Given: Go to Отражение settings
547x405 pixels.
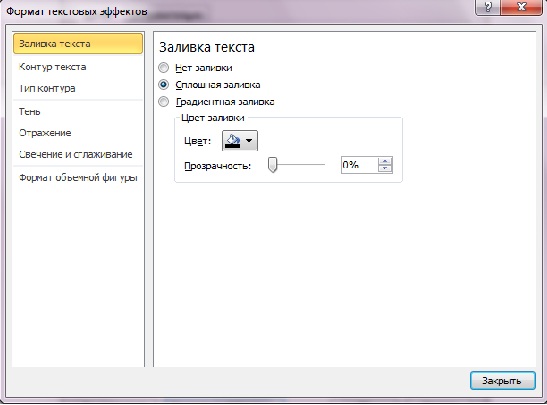Looking at the screenshot, I should pos(45,133).
